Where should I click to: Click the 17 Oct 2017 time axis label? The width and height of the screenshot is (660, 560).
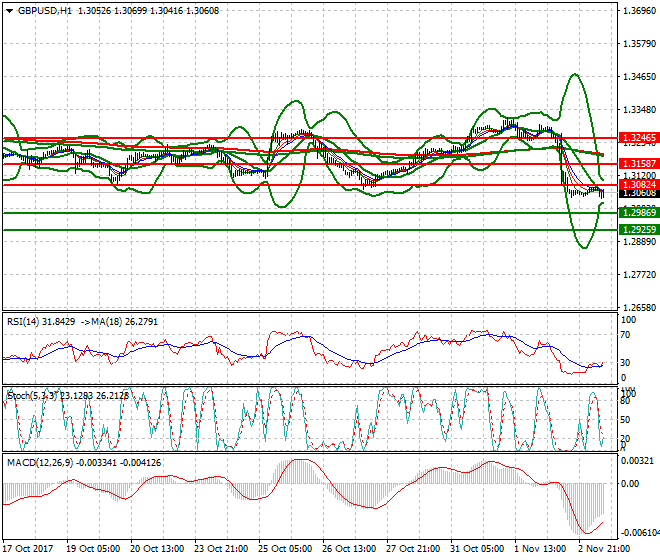pos(28,549)
